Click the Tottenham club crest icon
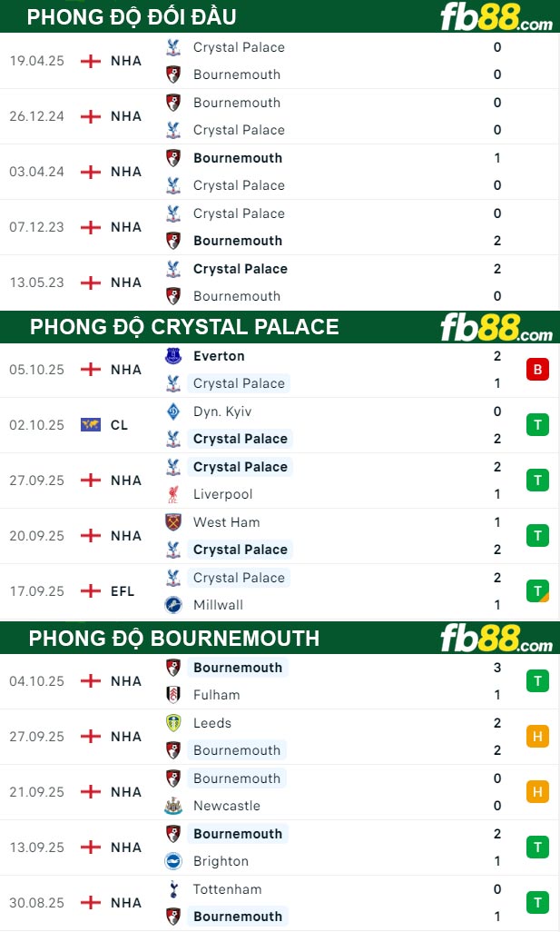Image resolution: width=560 pixels, height=932 pixels. coord(173,889)
